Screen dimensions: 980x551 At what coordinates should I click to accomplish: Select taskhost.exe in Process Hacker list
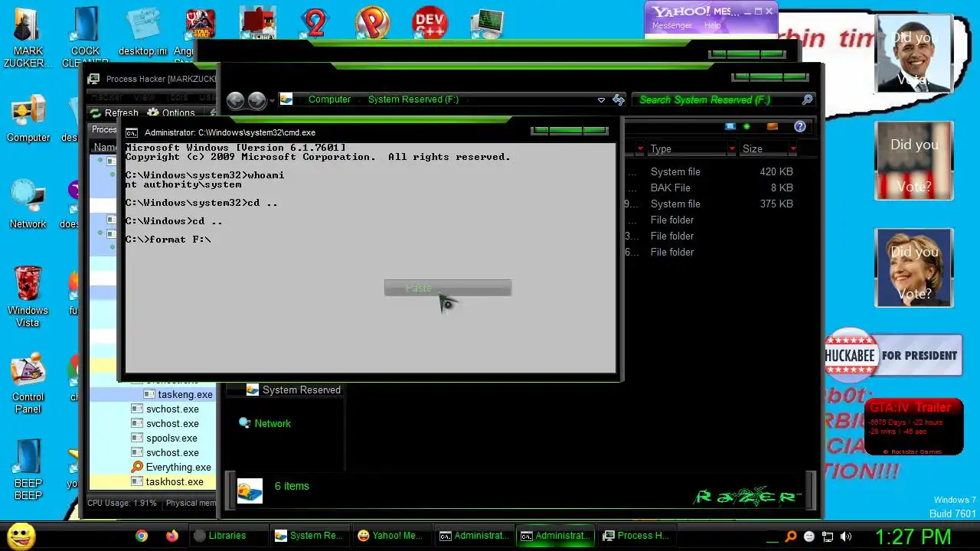(x=167, y=481)
